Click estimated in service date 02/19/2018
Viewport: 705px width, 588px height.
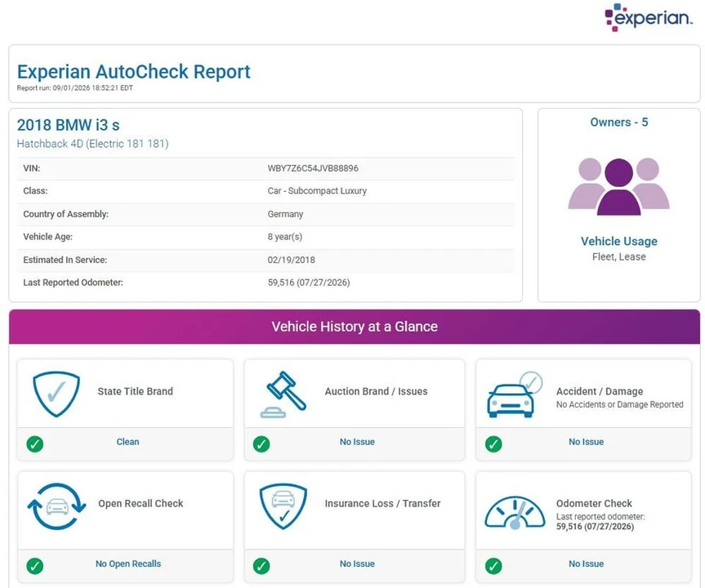click(x=292, y=260)
